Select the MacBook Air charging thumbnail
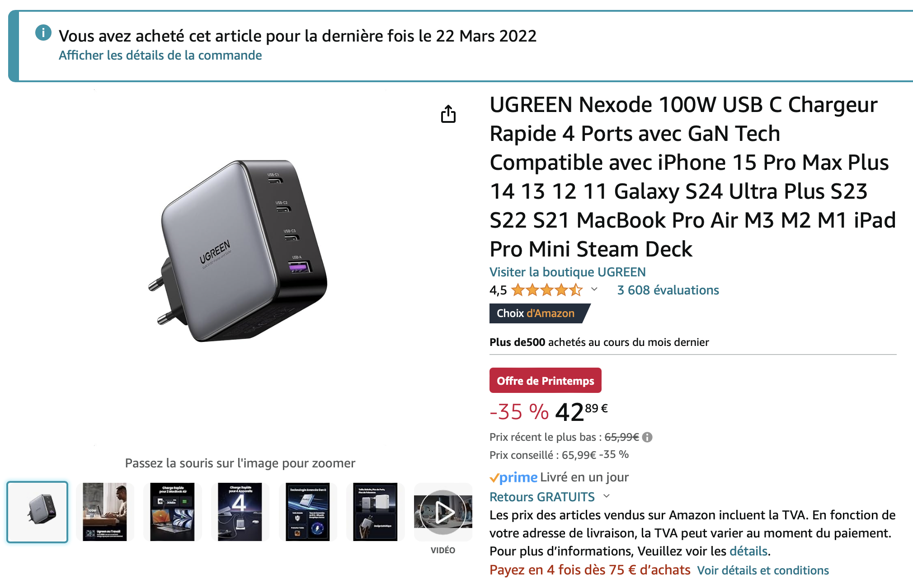913x588 pixels. click(172, 512)
